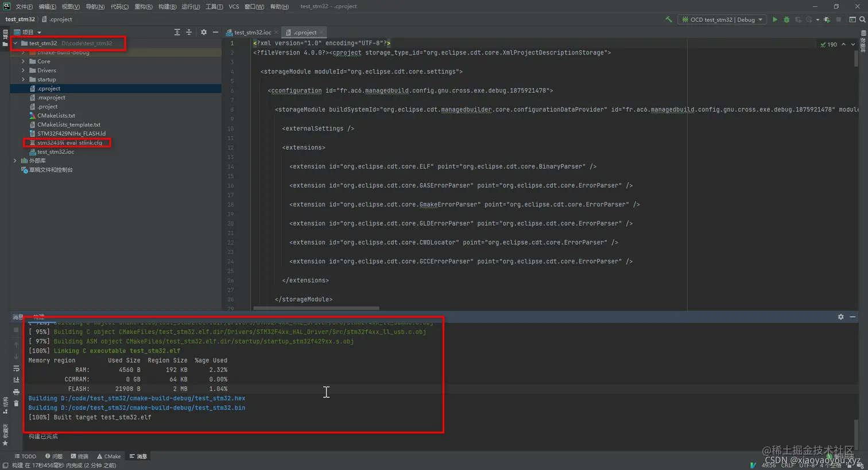Expand the 外部库 external libraries node
Viewport: 868px width, 470px height.
(15, 161)
